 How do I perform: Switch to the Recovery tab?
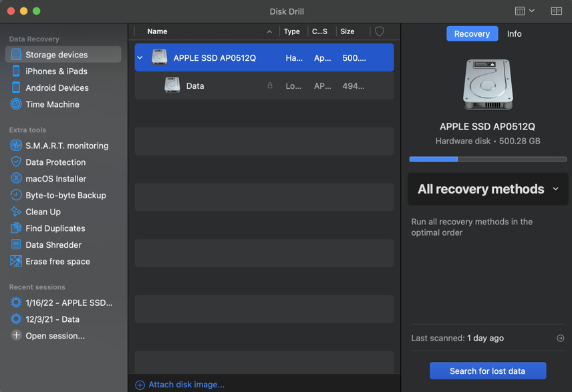[x=472, y=33]
